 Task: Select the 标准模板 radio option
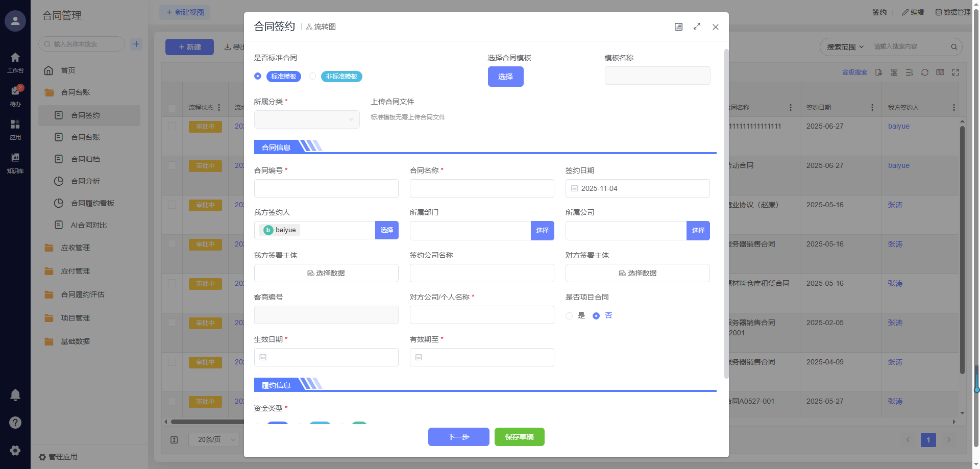(x=258, y=77)
